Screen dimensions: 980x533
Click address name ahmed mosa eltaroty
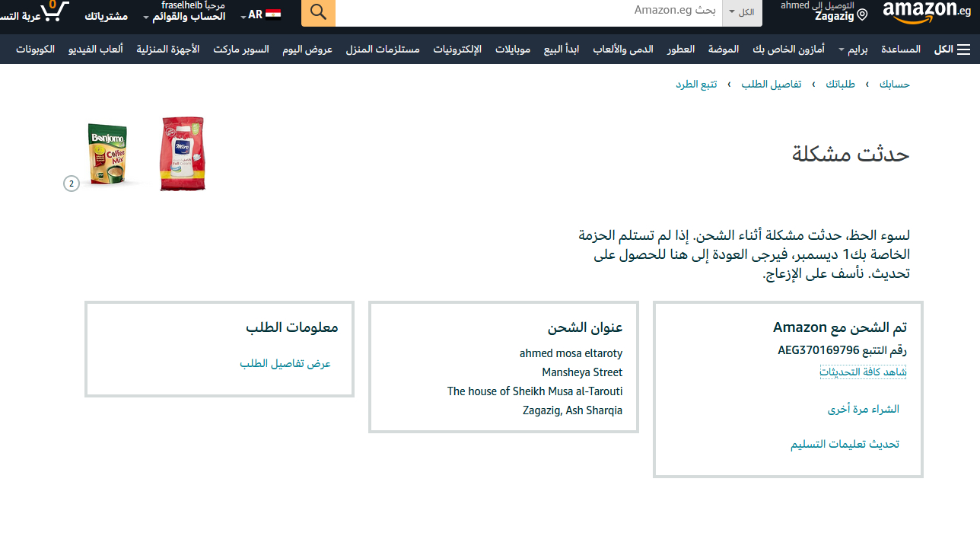[571, 353]
